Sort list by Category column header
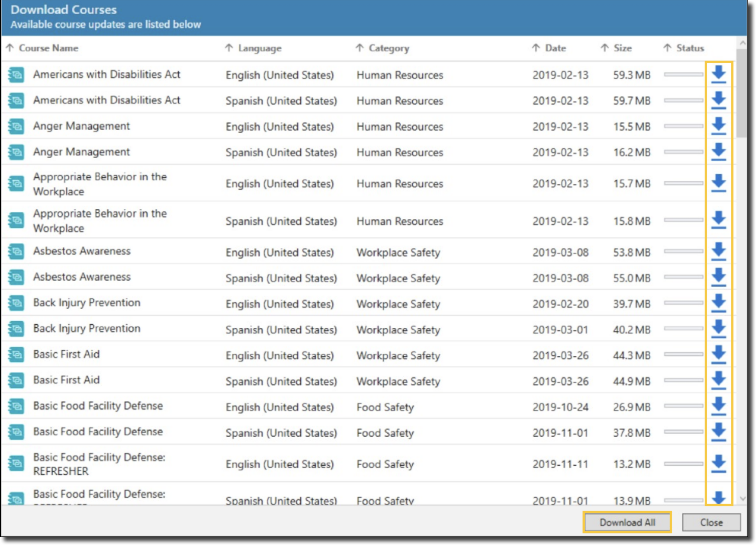Viewport: 756px width, 545px height. pos(388,48)
